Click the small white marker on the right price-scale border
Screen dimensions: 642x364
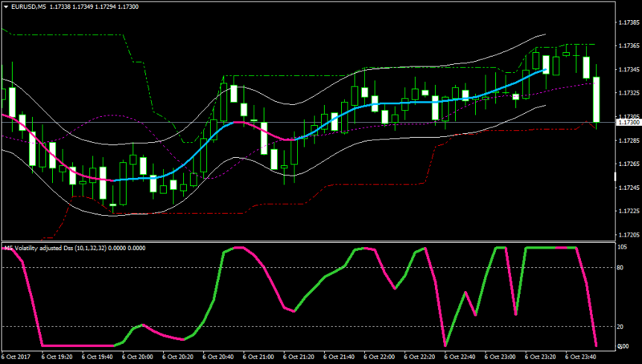(x=615, y=176)
